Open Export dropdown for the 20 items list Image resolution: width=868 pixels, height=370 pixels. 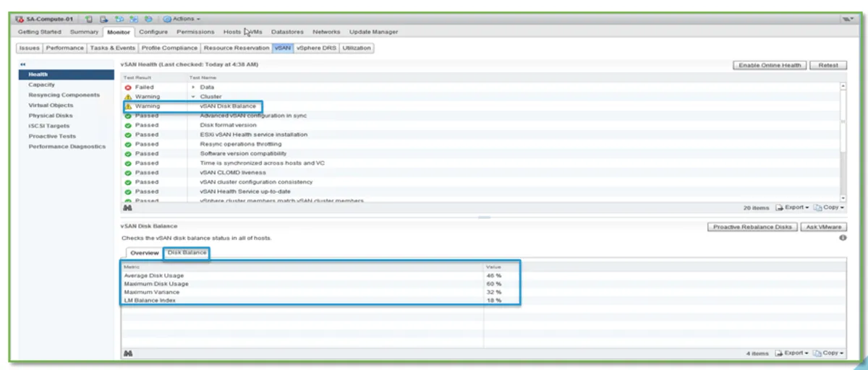[x=792, y=207]
